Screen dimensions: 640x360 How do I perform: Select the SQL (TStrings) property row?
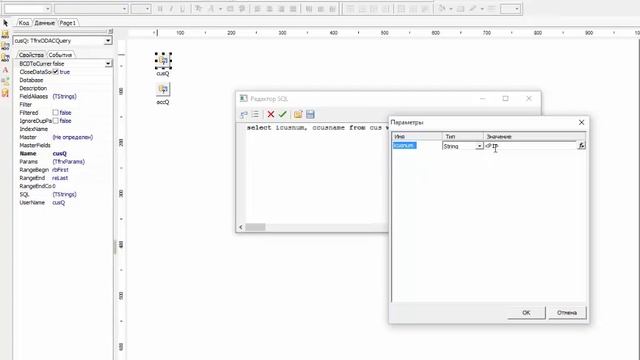63,194
